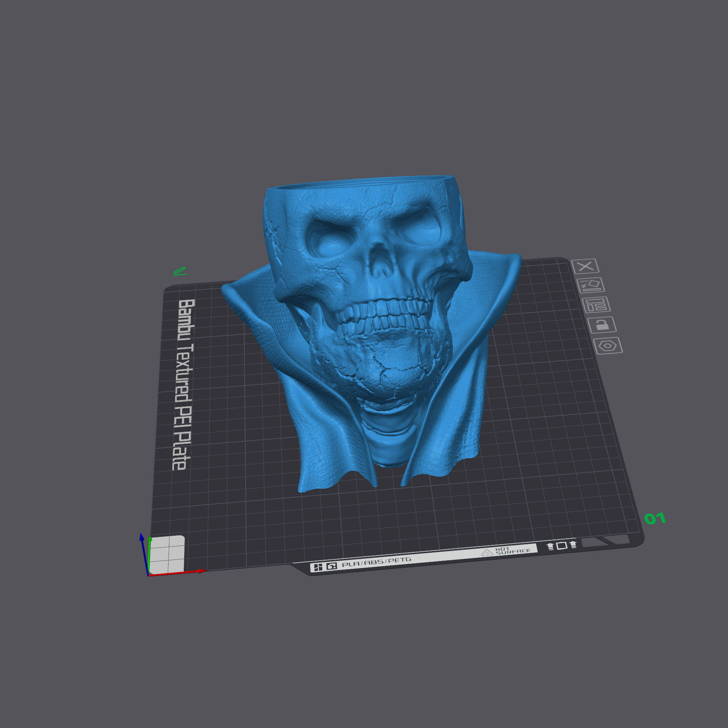Edit plate name with green pencil icon
The width and height of the screenshot is (728, 728).
click(180, 271)
